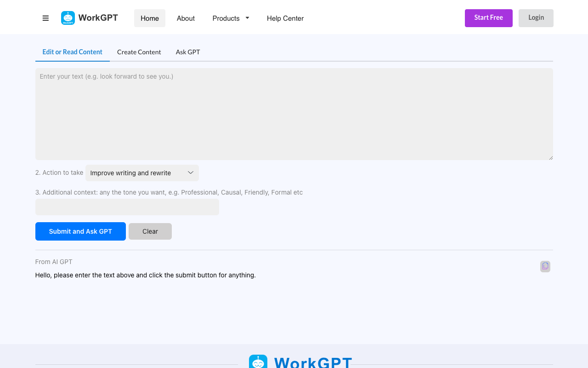588x368 pixels.
Task: Open the hamburger menu icon
Action: click(x=45, y=18)
